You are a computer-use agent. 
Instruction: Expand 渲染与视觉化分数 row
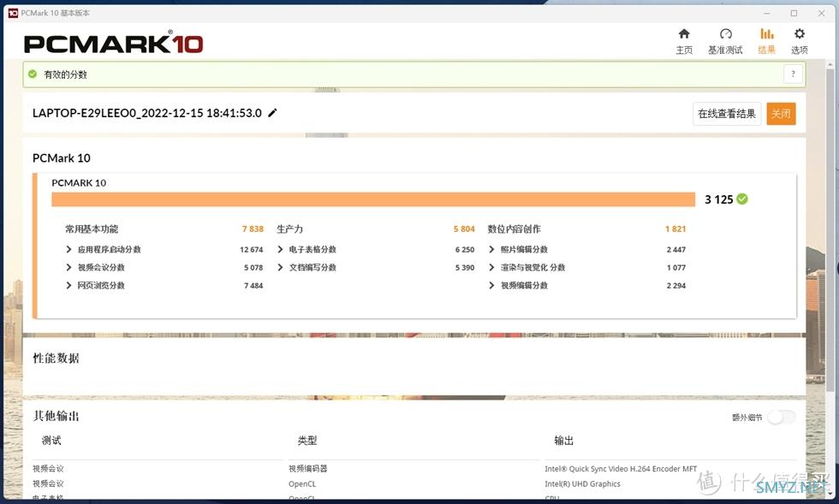pos(491,268)
